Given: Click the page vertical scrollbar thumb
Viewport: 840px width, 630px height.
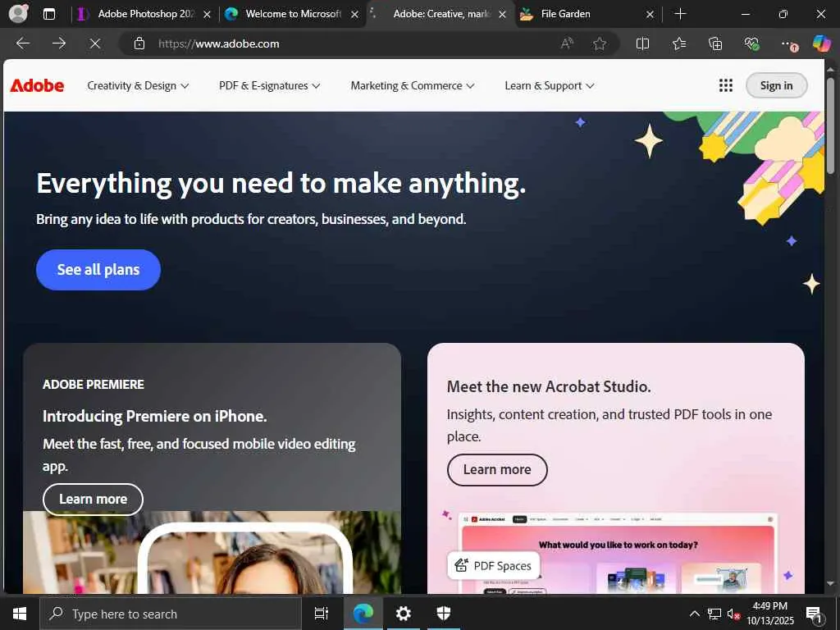Looking at the screenshot, I should click(830, 126).
